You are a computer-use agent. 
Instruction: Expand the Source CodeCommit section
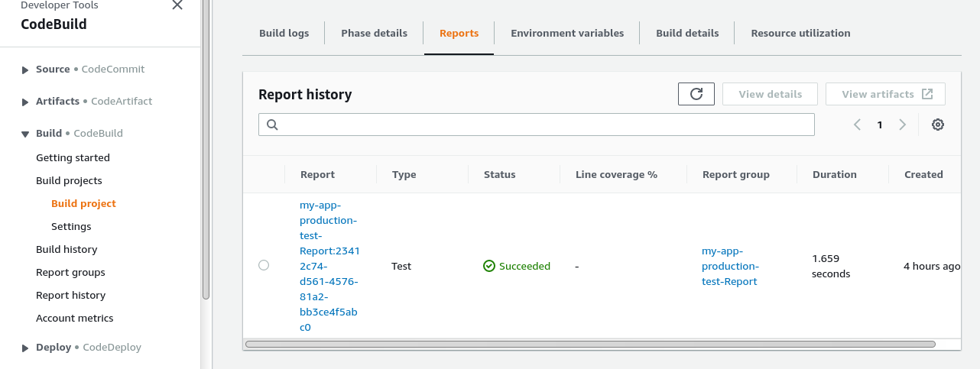26,70
